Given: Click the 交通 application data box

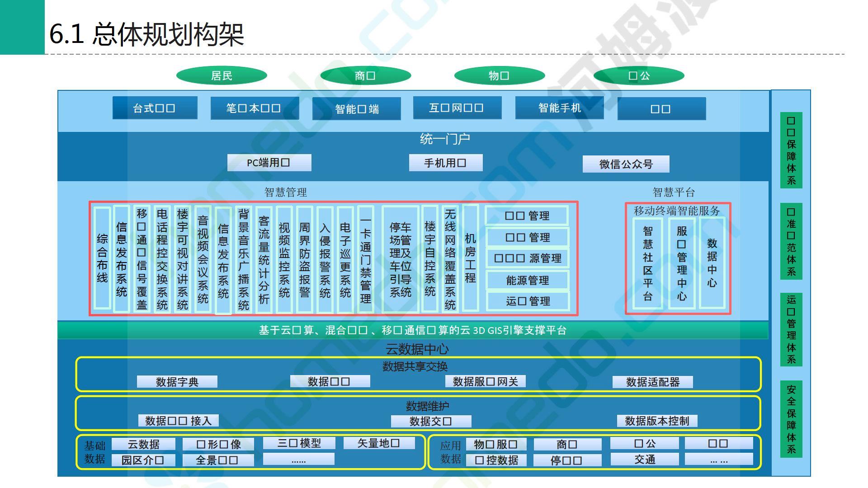Looking at the screenshot, I should pyautogui.click(x=644, y=460).
